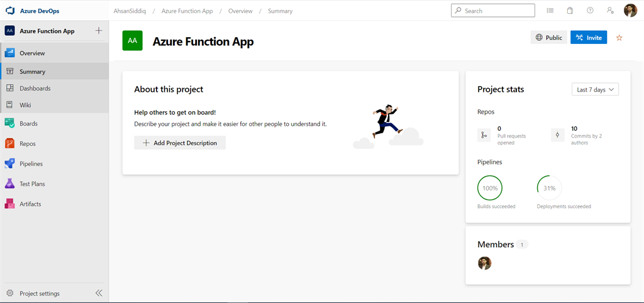
Task: Open the profile avatar in the header
Action: point(630,11)
